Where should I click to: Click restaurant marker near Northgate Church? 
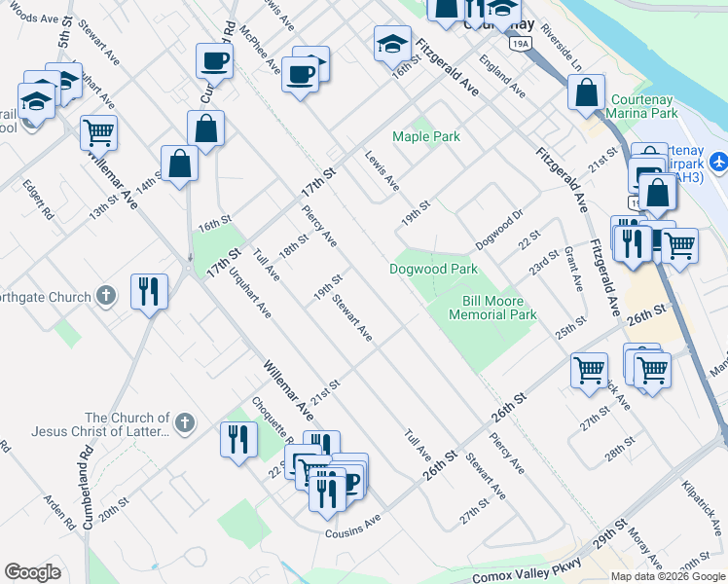point(149,293)
